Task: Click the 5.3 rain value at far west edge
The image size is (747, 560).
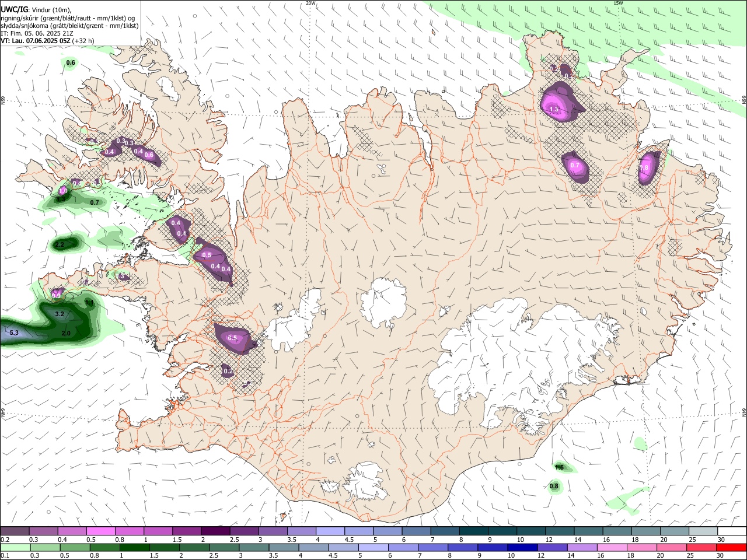Action: (x=15, y=332)
